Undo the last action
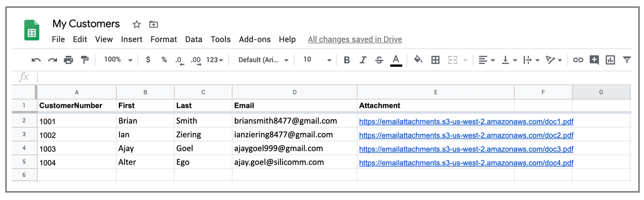The width and height of the screenshot is (644, 200). pyautogui.click(x=36, y=60)
